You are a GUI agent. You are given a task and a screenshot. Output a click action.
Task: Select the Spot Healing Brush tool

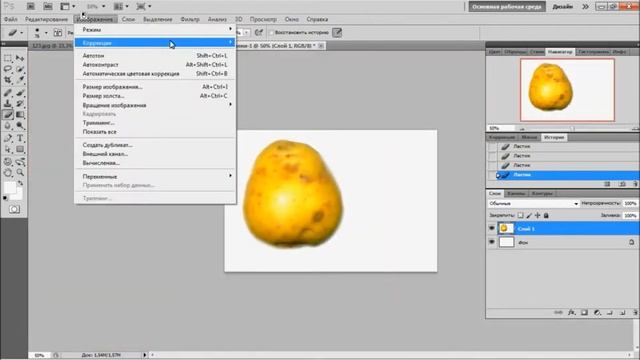click(8, 93)
